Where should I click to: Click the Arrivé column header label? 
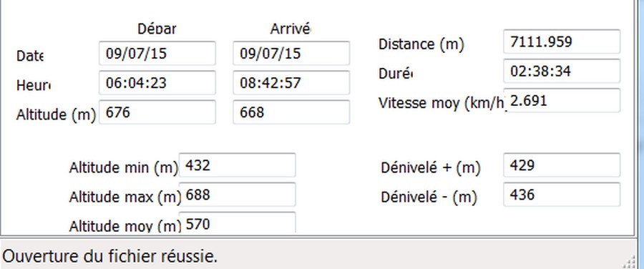coord(291,29)
